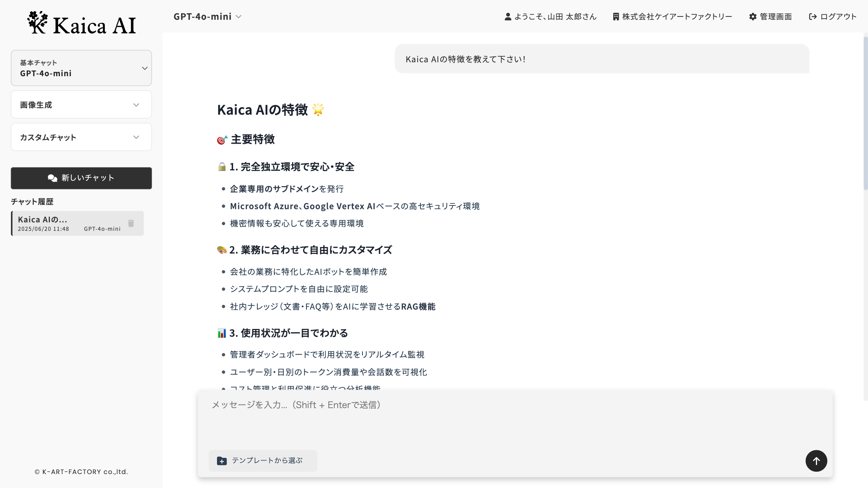The width and height of the screenshot is (868, 488).
Task: Expand the 画像生成 section
Action: (x=81, y=104)
